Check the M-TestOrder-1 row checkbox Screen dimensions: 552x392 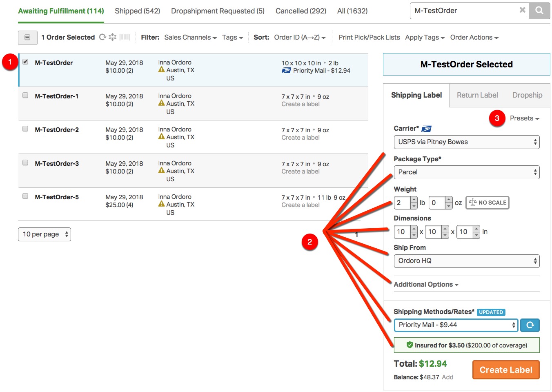[x=25, y=95]
